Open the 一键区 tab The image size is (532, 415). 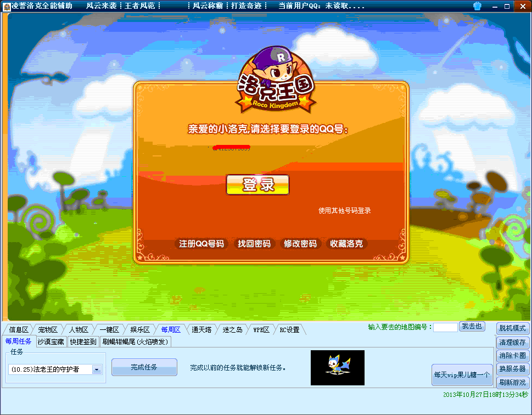[x=109, y=329]
